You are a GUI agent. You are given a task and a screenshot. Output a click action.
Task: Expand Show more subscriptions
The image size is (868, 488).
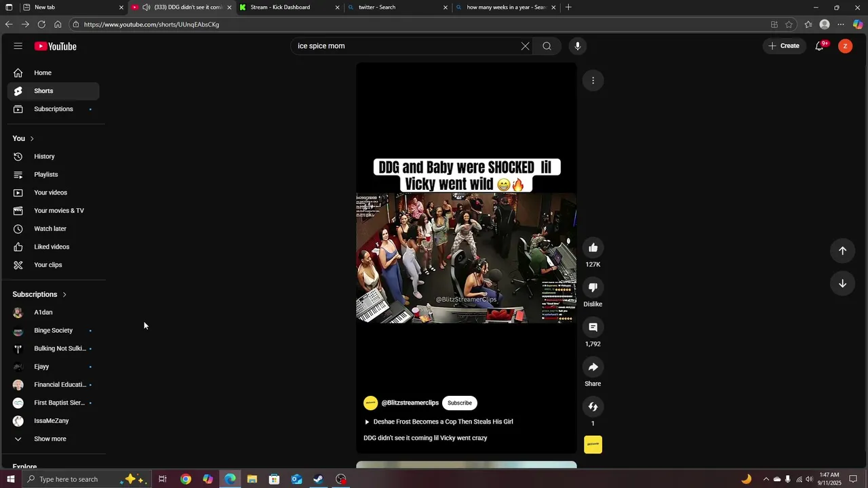click(x=53, y=439)
